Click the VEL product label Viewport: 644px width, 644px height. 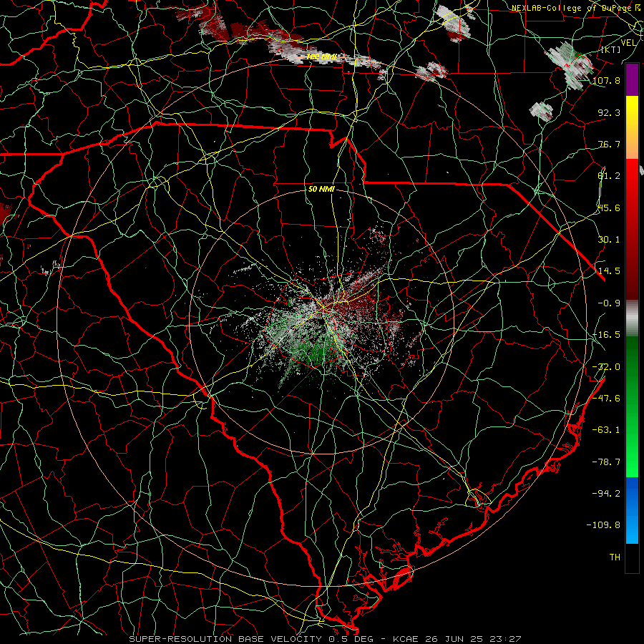tap(628, 43)
